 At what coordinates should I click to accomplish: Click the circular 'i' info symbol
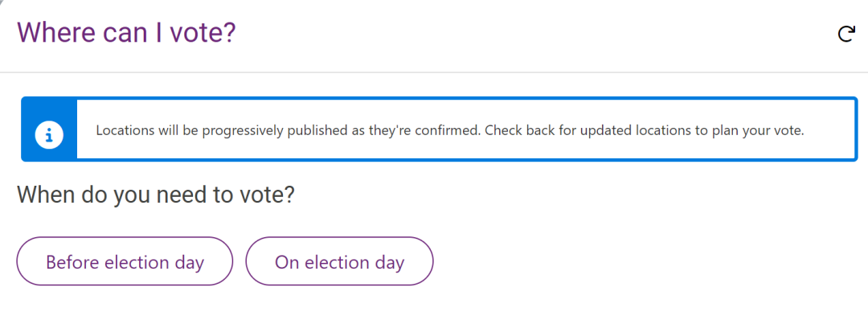(49, 134)
